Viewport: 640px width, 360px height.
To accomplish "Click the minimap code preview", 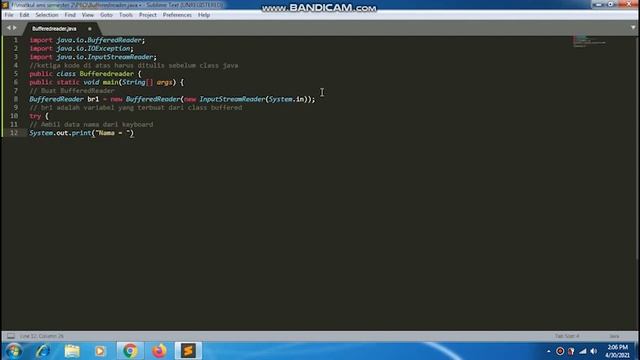I will pos(589,41).
